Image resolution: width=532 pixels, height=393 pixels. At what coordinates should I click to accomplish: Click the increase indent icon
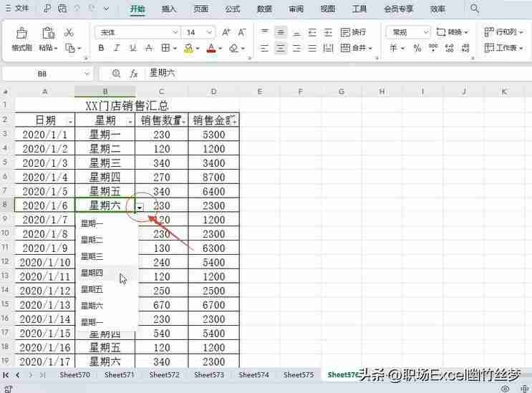(328, 32)
